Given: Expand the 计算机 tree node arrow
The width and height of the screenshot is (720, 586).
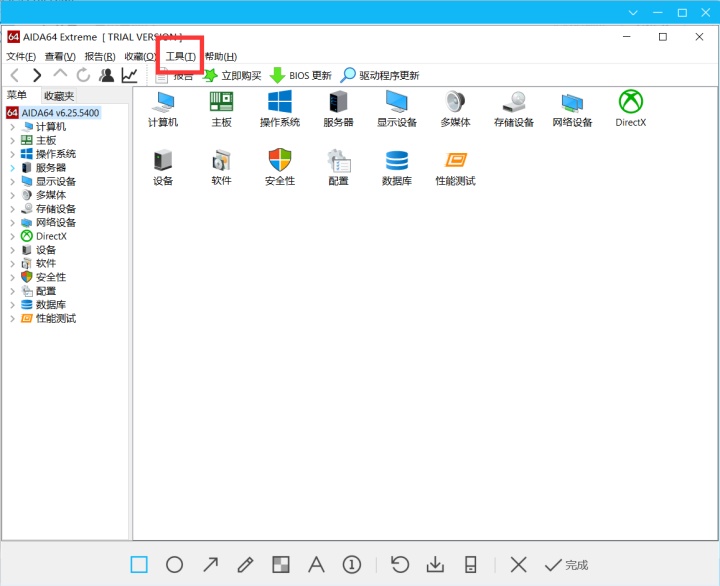Looking at the screenshot, I should click(x=12, y=127).
